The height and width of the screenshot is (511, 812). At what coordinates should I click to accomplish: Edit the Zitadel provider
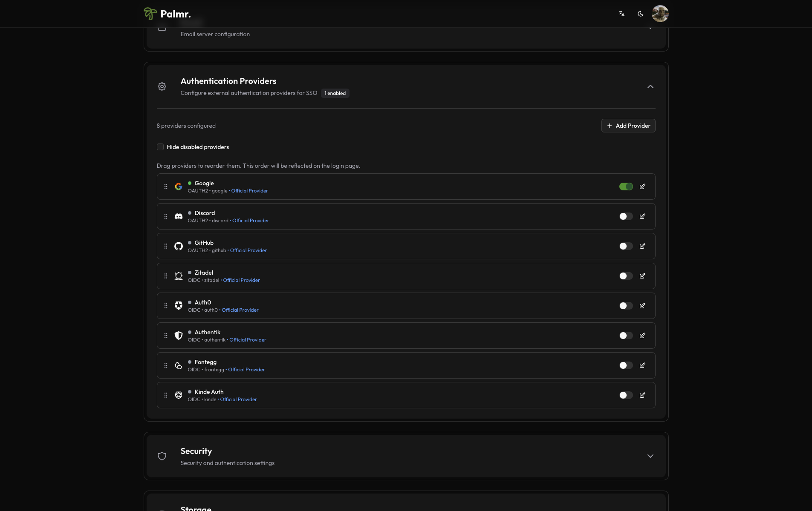click(x=642, y=276)
